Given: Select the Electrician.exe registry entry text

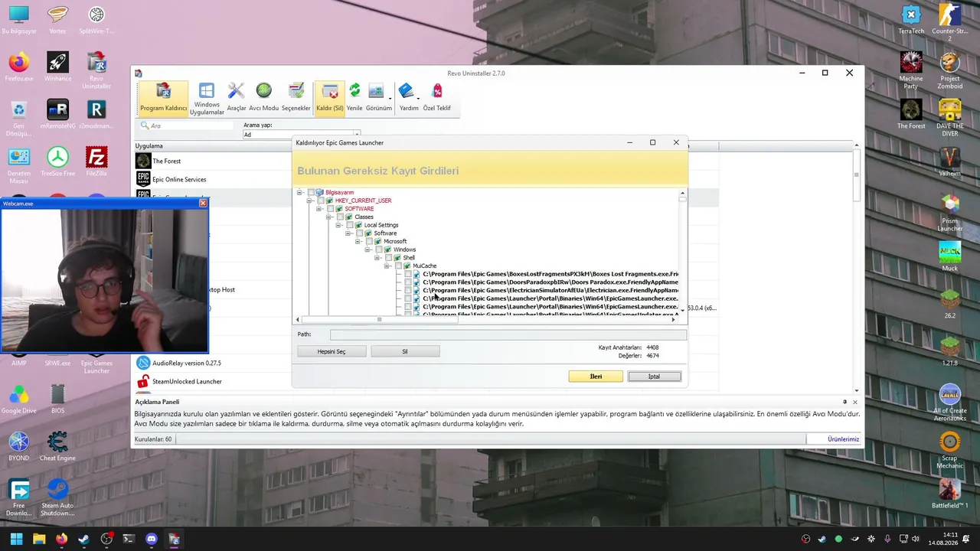Looking at the screenshot, I should tap(550, 290).
